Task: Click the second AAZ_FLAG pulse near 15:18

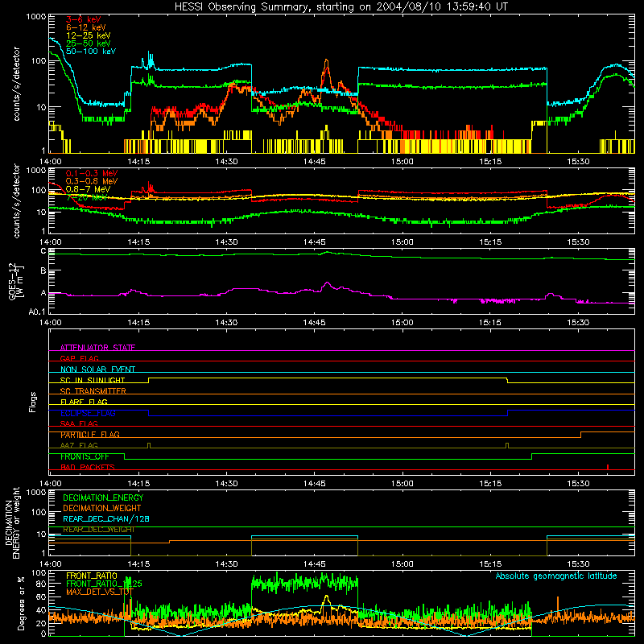Action: point(507,445)
